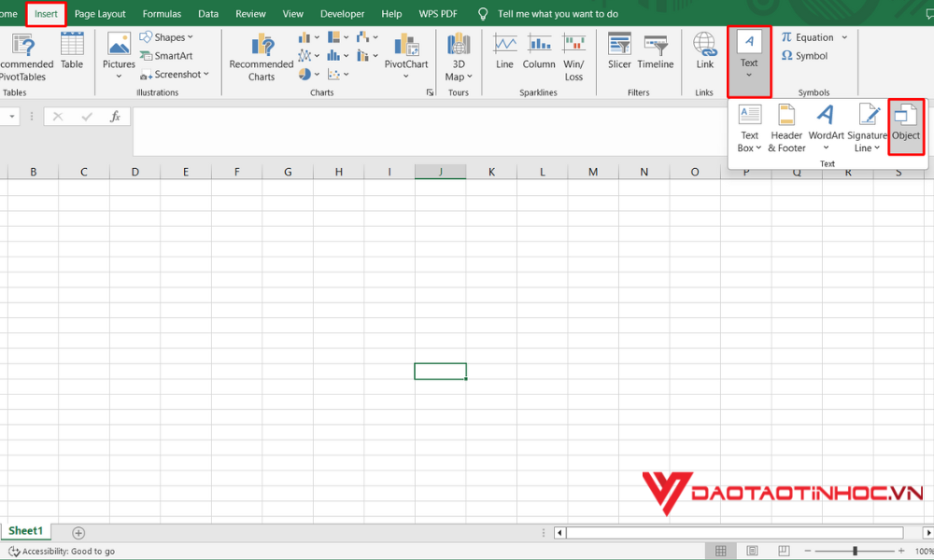Switch to the Formulas tab
This screenshot has height=560, width=934.
[x=162, y=13]
